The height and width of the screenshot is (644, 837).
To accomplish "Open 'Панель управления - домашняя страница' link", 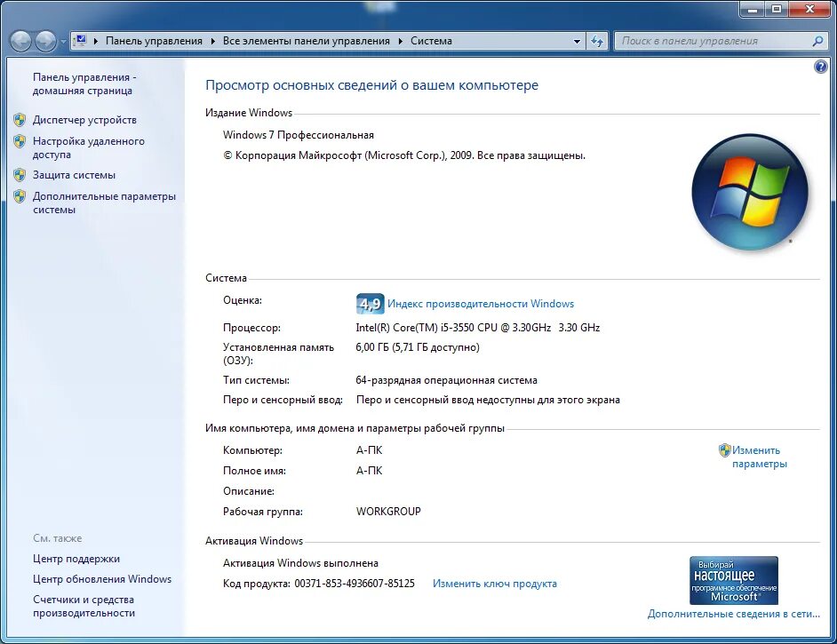I will click(x=84, y=83).
